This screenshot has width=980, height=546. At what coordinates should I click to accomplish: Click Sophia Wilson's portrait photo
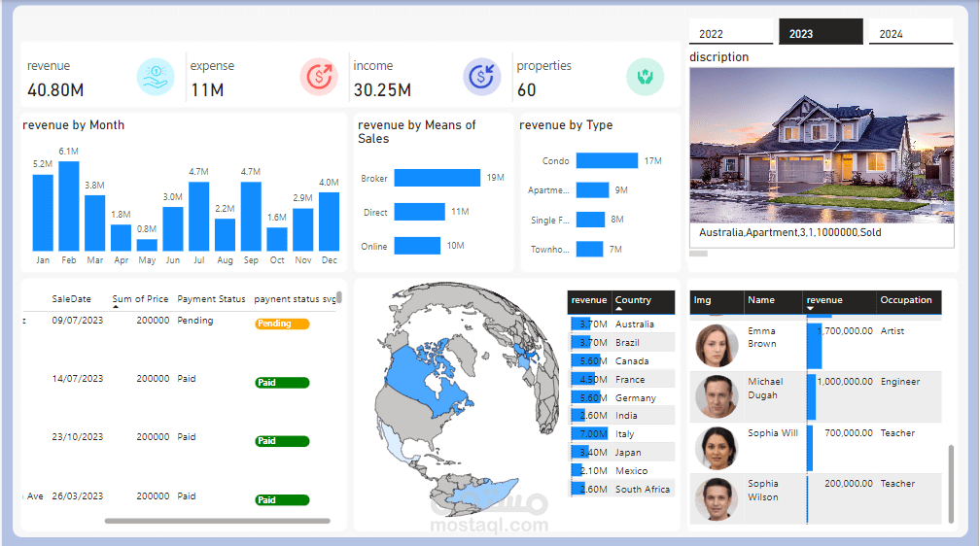point(717,499)
